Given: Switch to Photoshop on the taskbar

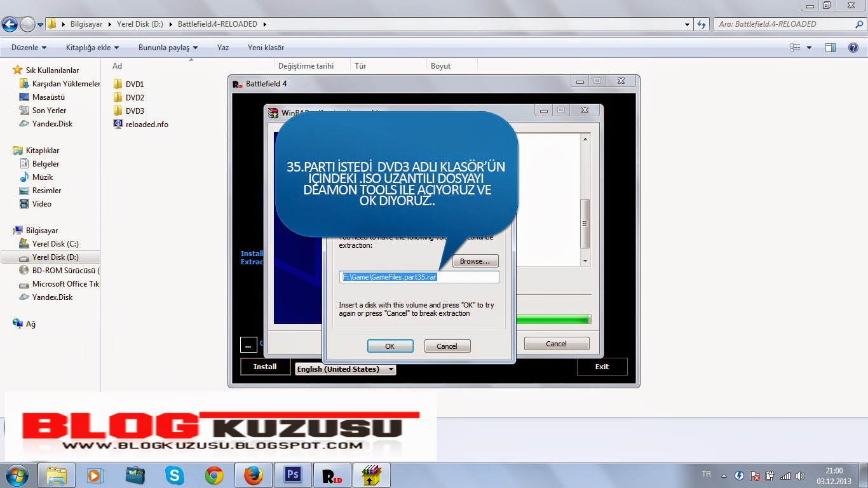Looking at the screenshot, I should (x=293, y=475).
